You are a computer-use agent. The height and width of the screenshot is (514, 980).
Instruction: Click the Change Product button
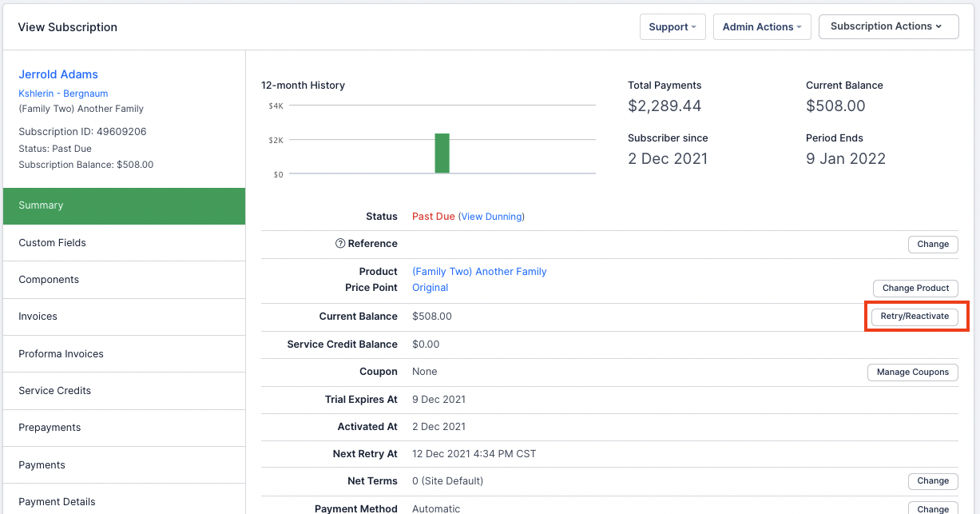click(x=915, y=288)
